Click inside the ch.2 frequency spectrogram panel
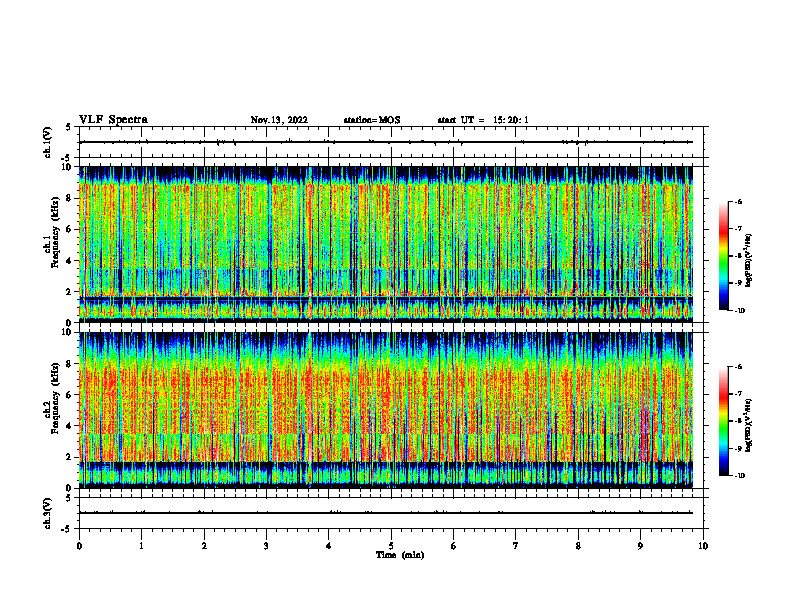792x612 pixels. (386, 410)
